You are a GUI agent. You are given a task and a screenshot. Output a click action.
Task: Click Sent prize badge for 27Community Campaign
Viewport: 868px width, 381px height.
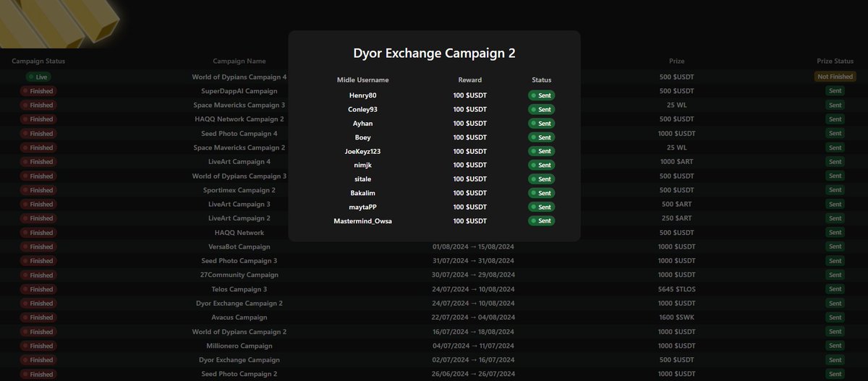click(x=835, y=275)
